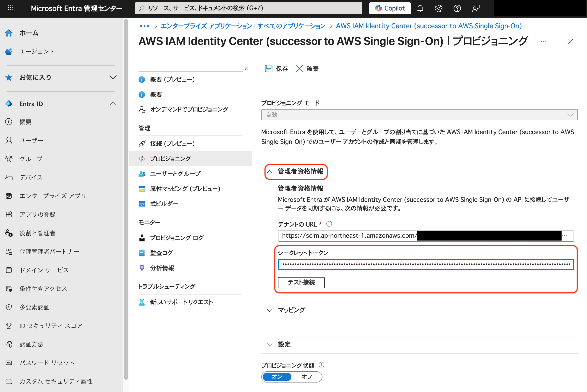Click the ID セキュリティ スコア trophy icon

[9, 326]
